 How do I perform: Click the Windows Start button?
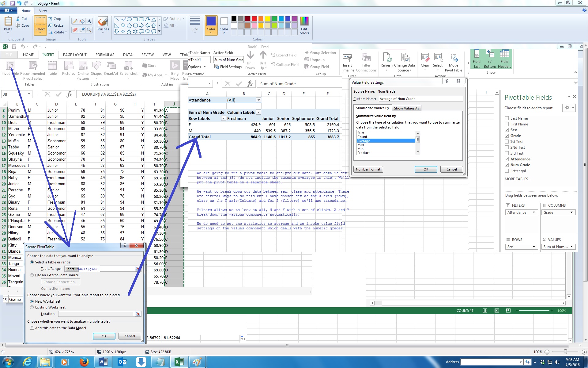pyautogui.click(x=8, y=362)
